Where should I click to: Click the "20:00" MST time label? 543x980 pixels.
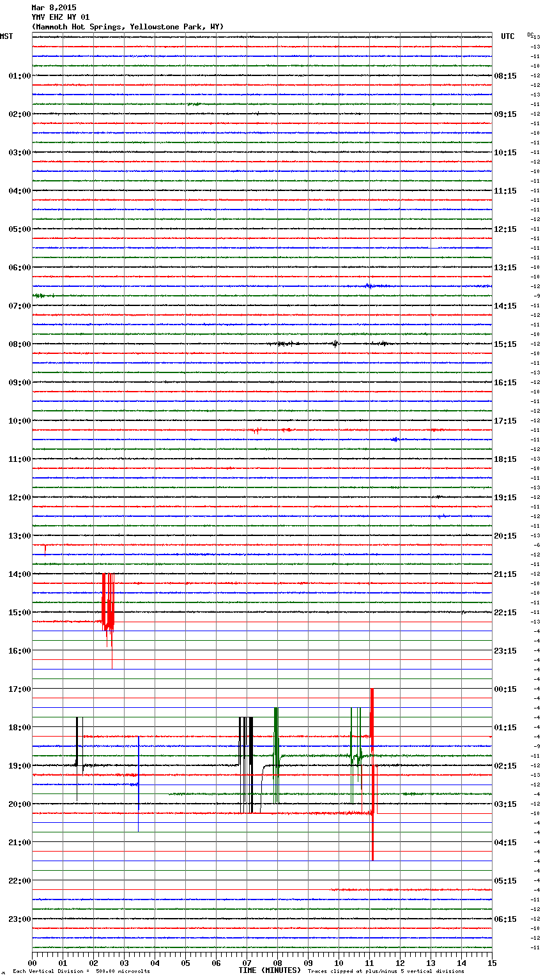pyautogui.click(x=20, y=804)
